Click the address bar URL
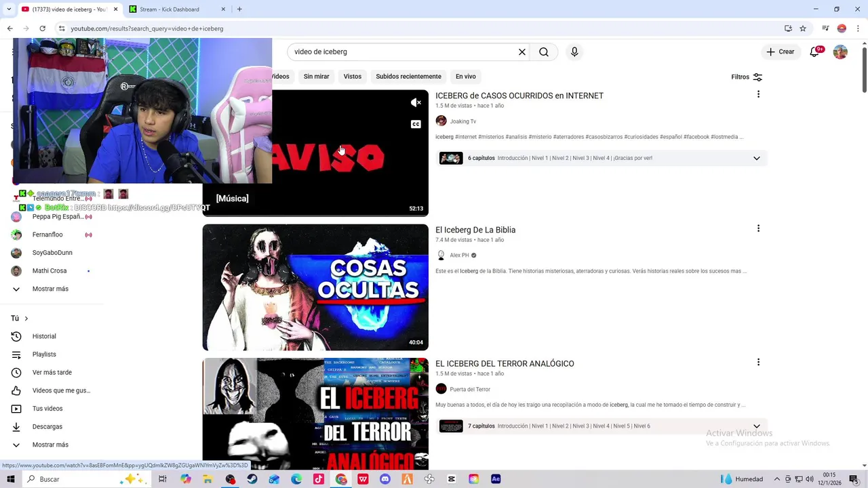Viewport: 868px width, 488px height. pos(147,28)
